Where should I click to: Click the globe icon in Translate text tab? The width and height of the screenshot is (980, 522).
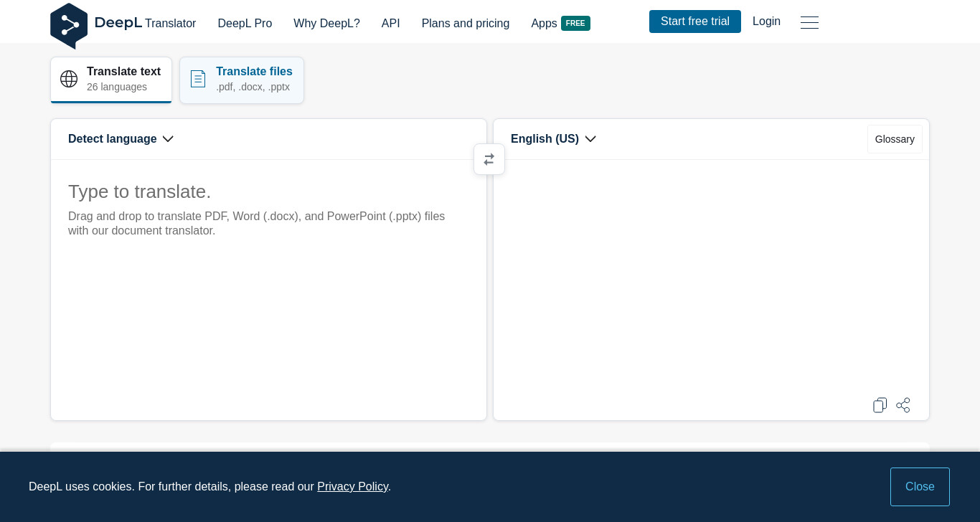pos(69,79)
